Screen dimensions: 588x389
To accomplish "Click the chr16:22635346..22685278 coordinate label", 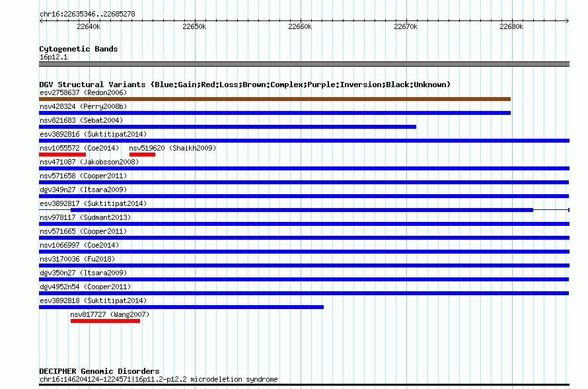I will click(x=87, y=14).
